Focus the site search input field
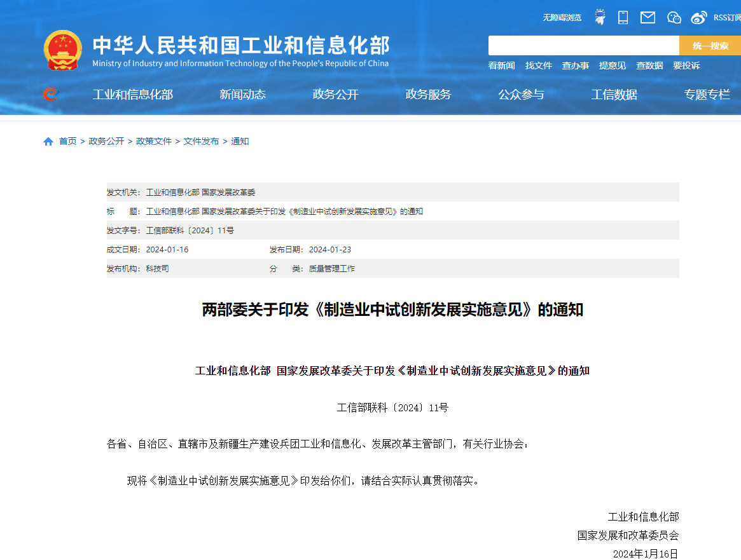The width and height of the screenshot is (741, 560). pos(584,46)
